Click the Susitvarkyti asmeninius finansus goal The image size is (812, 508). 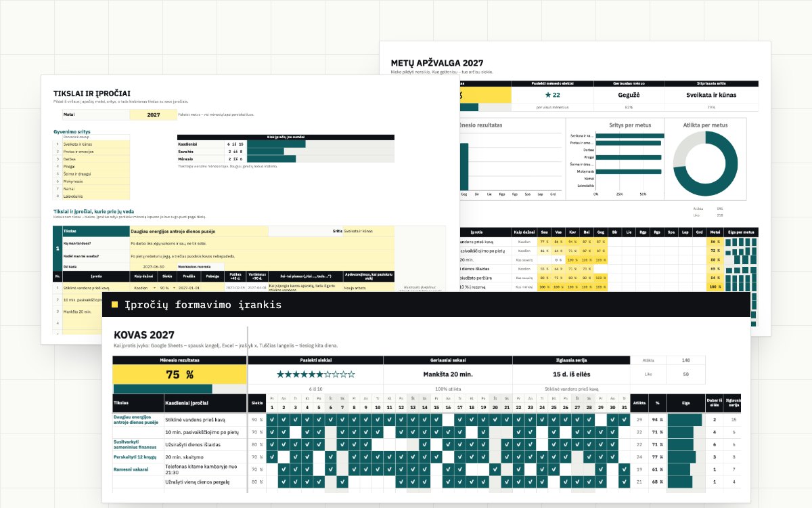(135, 444)
